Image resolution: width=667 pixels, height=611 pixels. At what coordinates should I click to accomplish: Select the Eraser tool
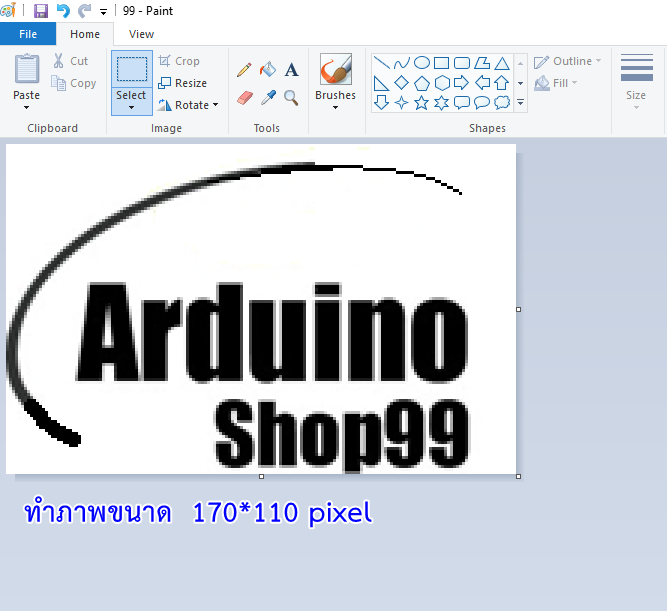pyautogui.click(x=245, y=98)
